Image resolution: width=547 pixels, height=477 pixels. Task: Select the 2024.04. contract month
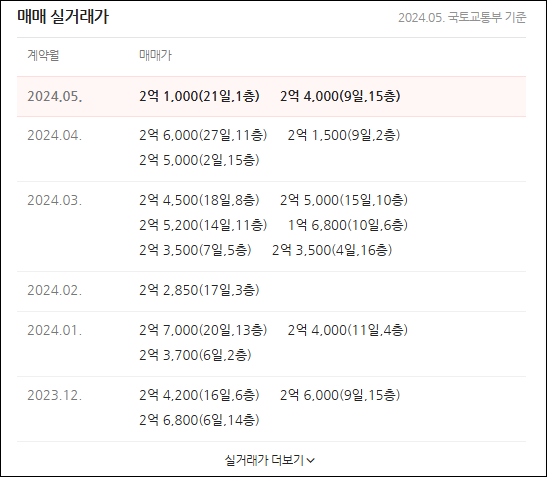(x=55, y=135)
